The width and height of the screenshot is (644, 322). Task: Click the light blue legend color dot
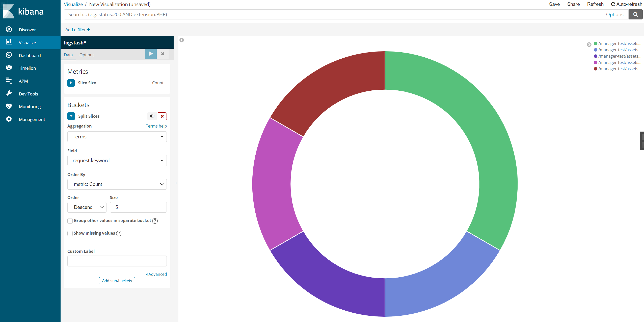596,50
